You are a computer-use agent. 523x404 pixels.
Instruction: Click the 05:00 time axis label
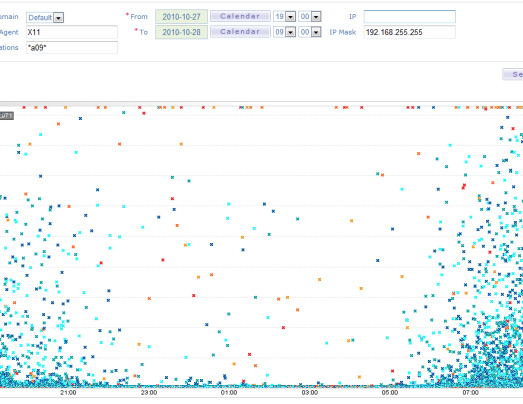390,393
